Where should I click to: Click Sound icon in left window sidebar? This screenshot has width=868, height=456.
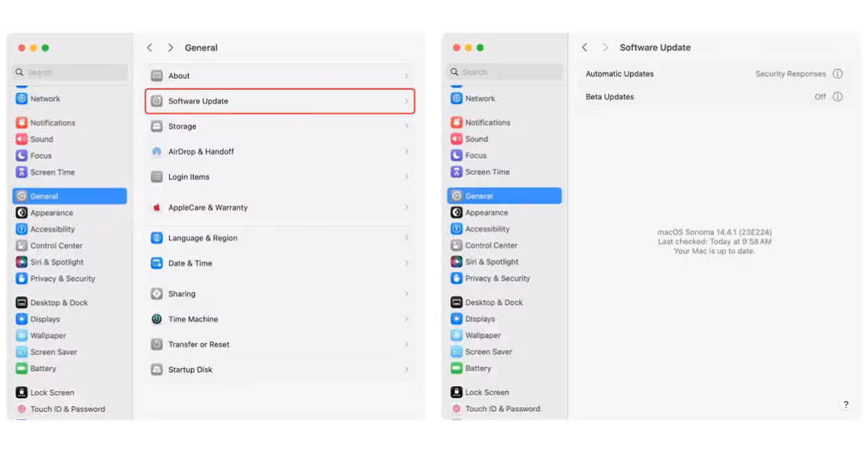tap(22, 140)
